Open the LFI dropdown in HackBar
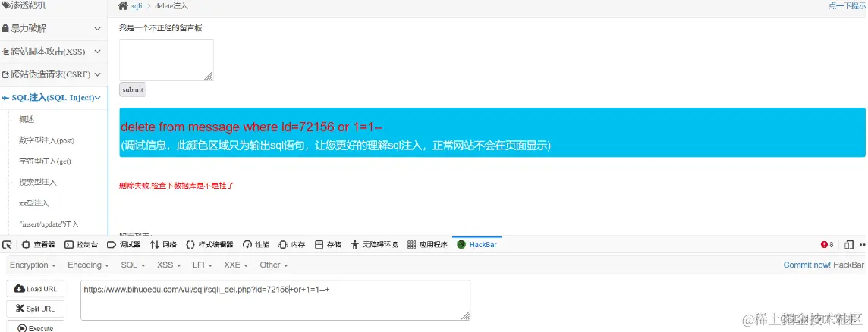This screenshot has width=868, height=332. click(x=203, y=265)
